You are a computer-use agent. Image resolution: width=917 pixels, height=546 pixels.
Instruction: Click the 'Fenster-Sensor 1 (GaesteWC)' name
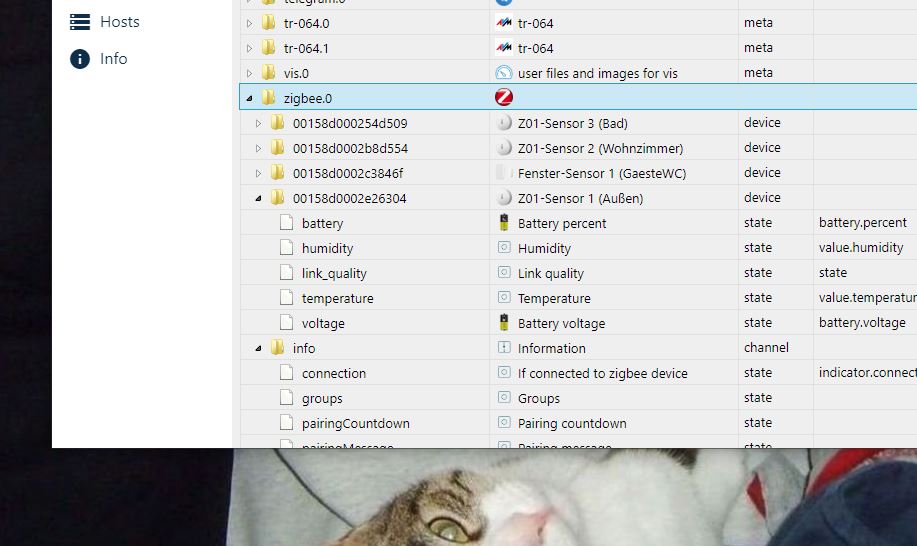coord(602,174)
